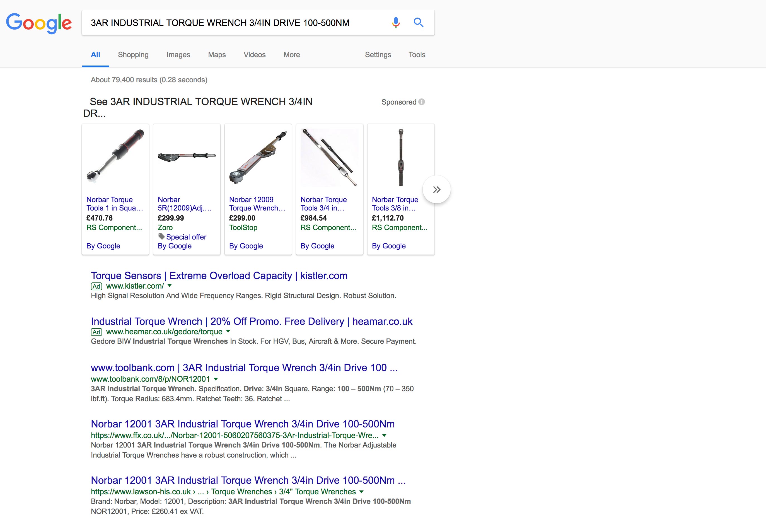Open Norbar 12009 Torque Wrench product link
Viewport: 766px width, 532px height.
click(257, 204)
